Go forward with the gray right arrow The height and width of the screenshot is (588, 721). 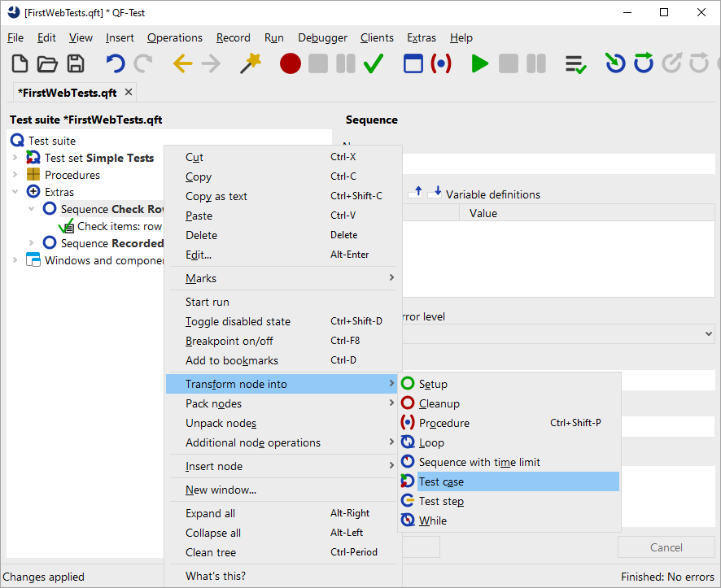(211, 63)
